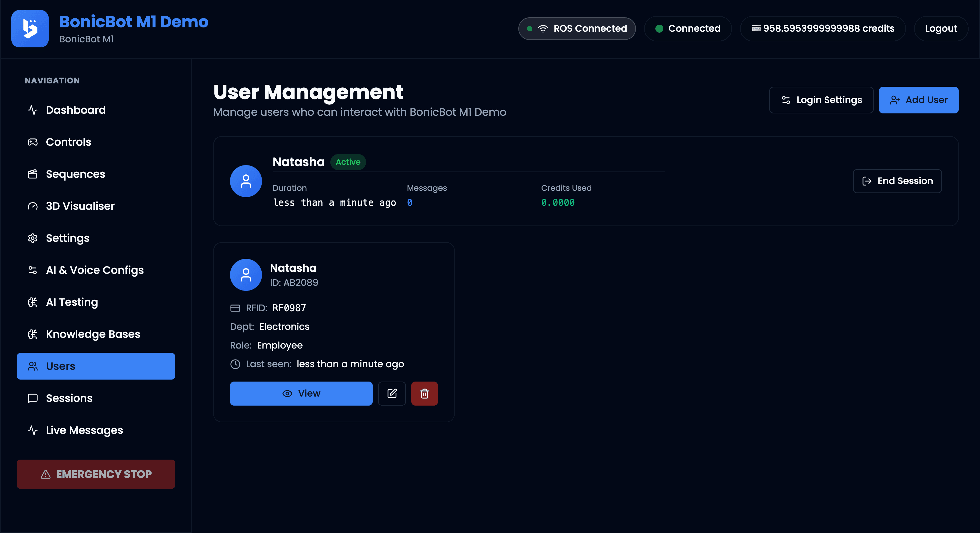Image resolution: width=980 pixels, height=533 pixels.
Task: Open the Sessions section
Action: click(x=69, y=398)
